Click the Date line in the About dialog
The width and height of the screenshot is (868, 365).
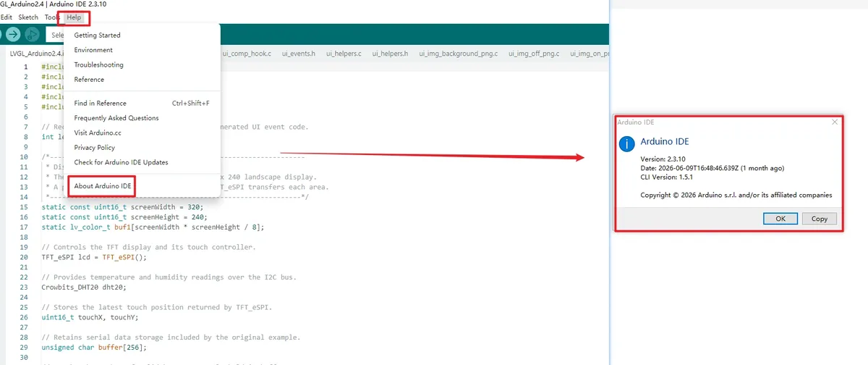tap(712, 168)
